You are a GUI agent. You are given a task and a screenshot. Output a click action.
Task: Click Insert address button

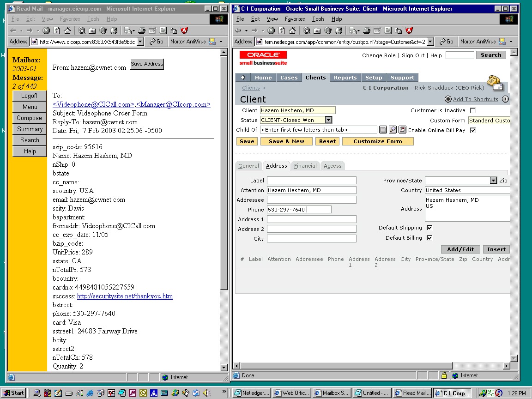pyautogui.click(x=496, y=249)
